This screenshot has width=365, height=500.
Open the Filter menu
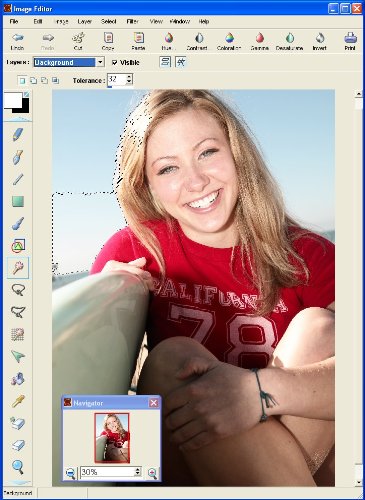(132, 22)
